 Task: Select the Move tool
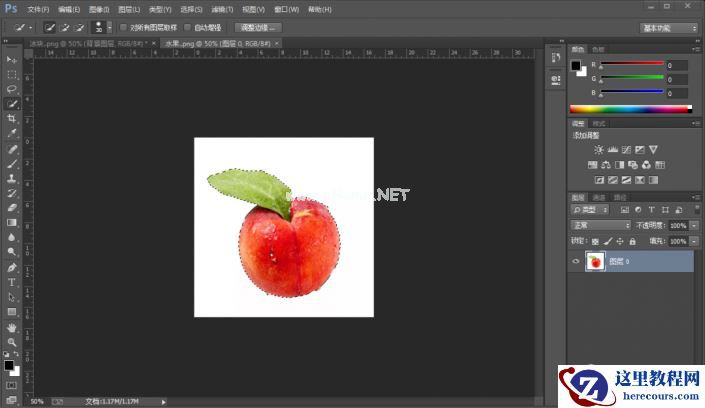click(x=12, y=60)
